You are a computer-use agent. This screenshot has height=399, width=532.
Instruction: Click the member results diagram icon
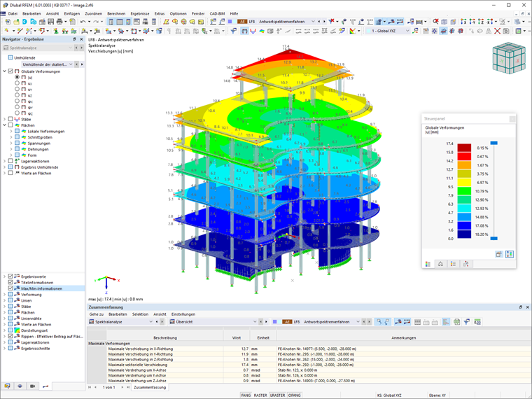click(253, 31)
